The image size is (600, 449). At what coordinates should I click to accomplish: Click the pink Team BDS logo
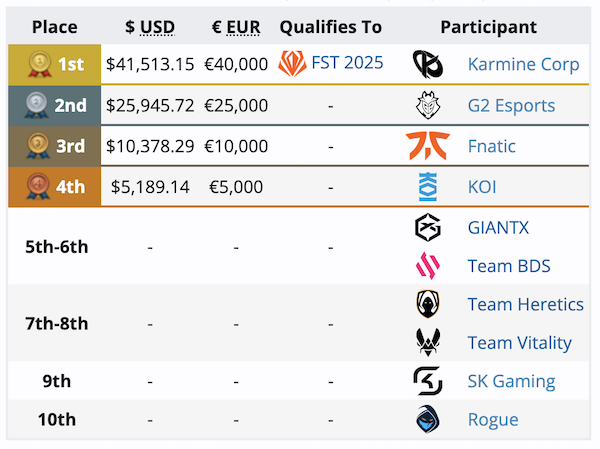click(428, 267)
